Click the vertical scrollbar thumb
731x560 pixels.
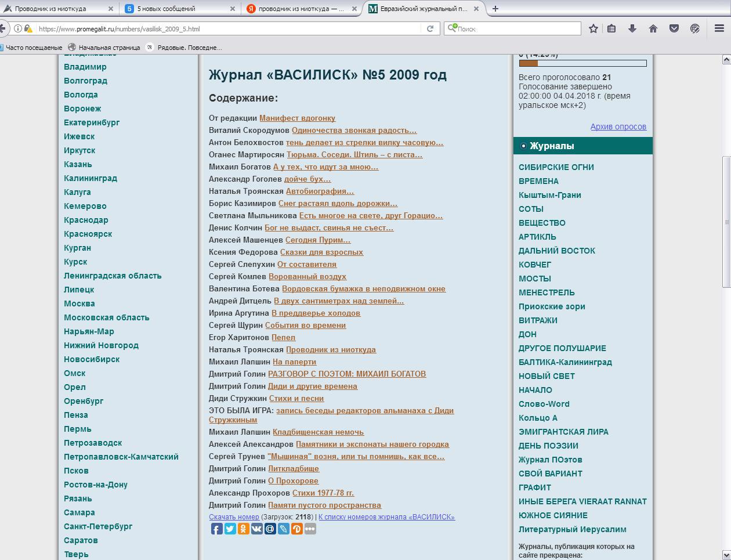pos(726,222)
